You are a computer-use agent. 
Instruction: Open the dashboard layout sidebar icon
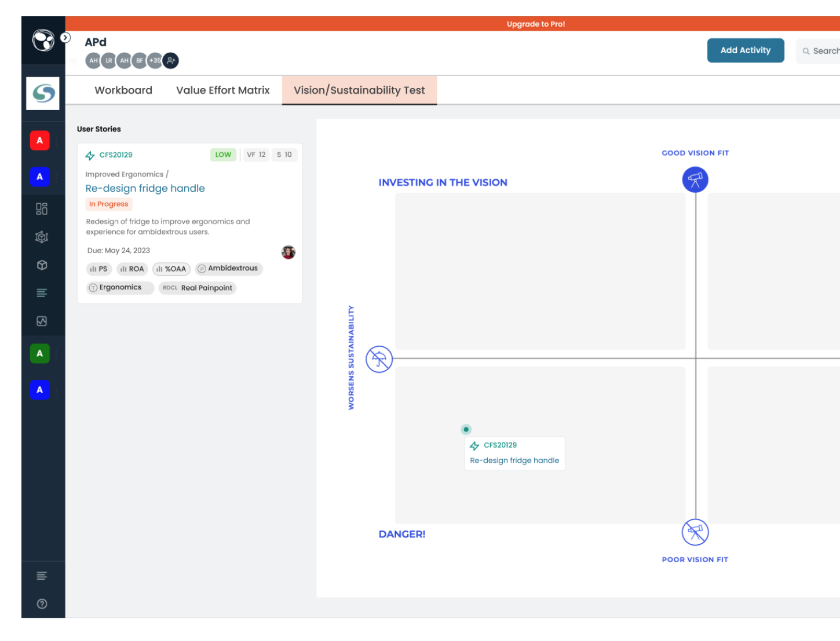[42, 208]
